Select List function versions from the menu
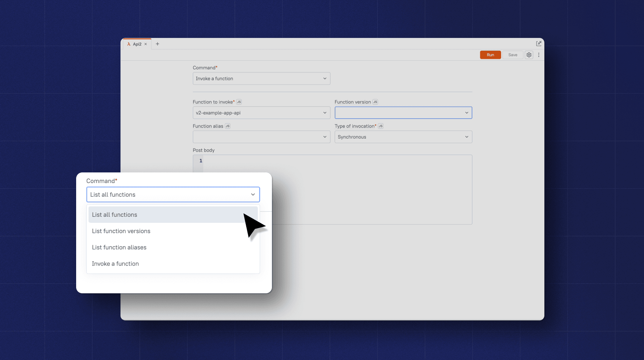The height and width of the screenshot is (360, 644). [x=121, y=231]
